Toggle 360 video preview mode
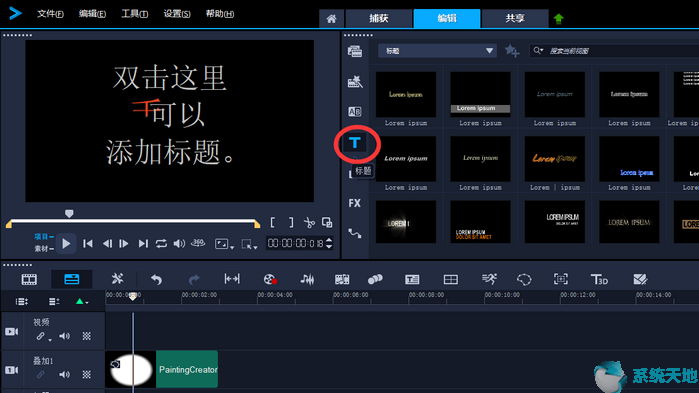699x393 pixels. tap(198, 243)
